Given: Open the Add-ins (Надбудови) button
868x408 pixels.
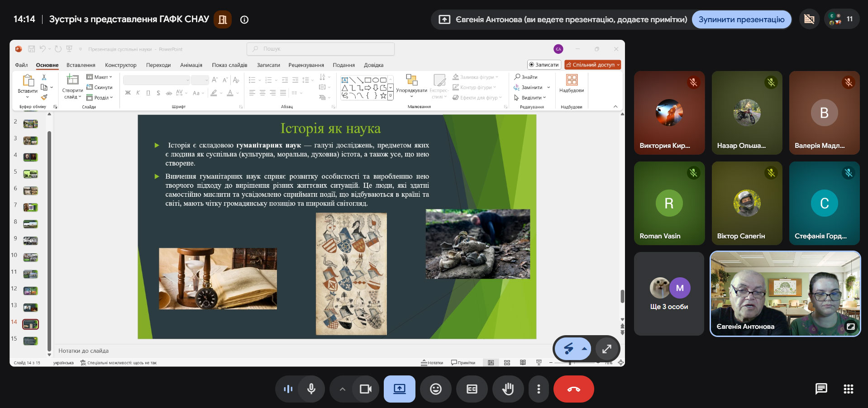Looking at the screenshot, I should pos(572,84).
